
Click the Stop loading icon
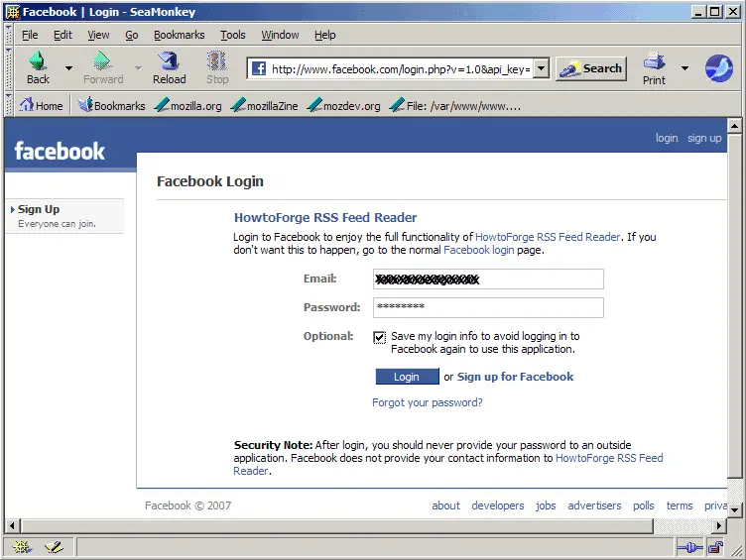click(x=216, y=60)
